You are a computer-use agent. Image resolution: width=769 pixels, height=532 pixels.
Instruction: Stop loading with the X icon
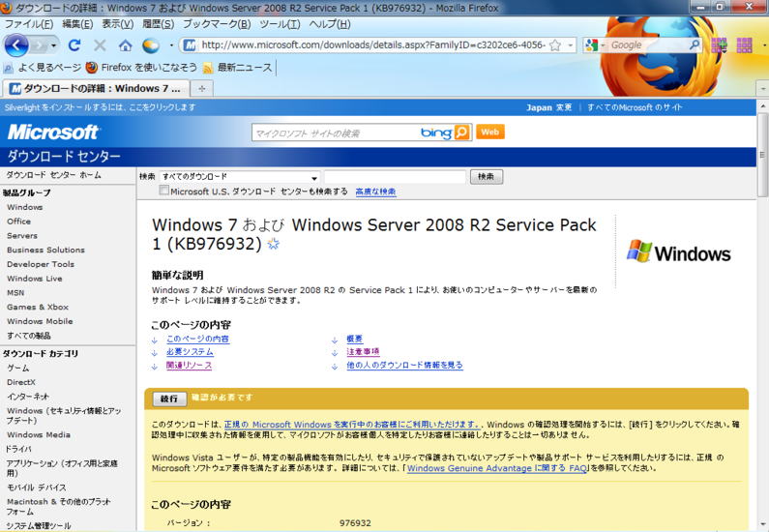point(100,45)
